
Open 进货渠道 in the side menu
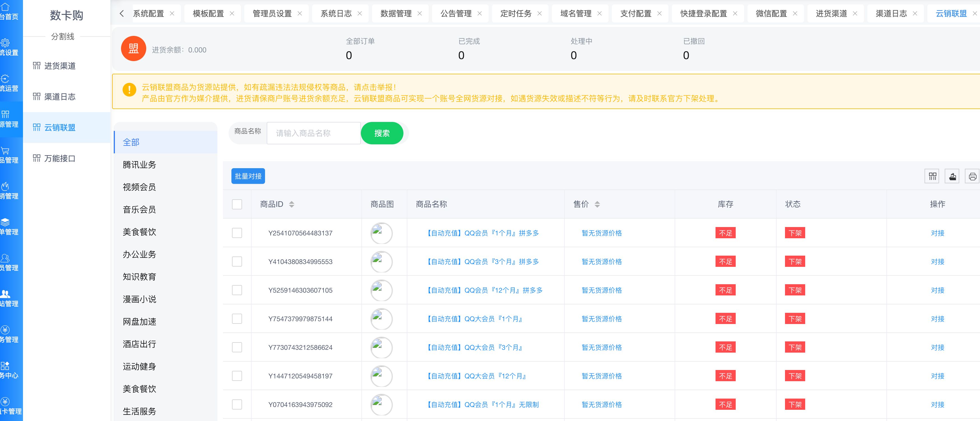point(67,66)
